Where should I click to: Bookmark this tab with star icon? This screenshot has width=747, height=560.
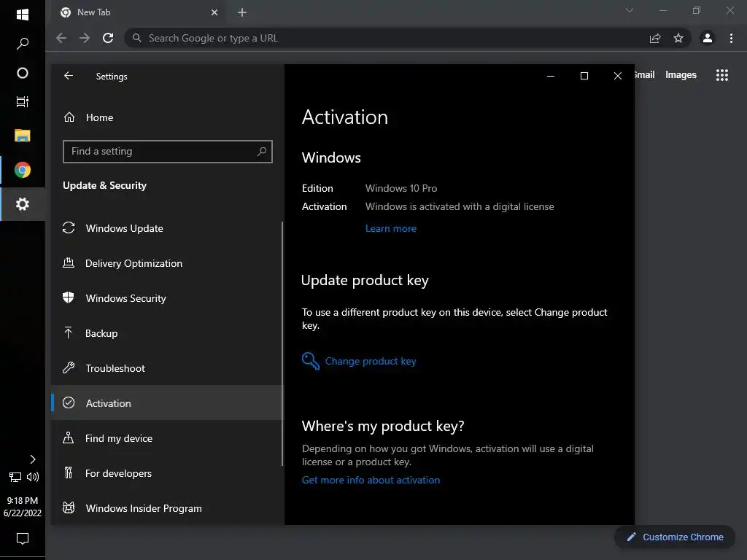(x=678, y=38)
